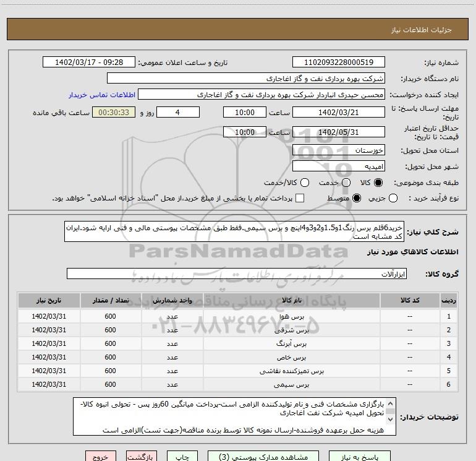
Task: Click the برس شرقی row name
Action: click(x=291, y=330)
